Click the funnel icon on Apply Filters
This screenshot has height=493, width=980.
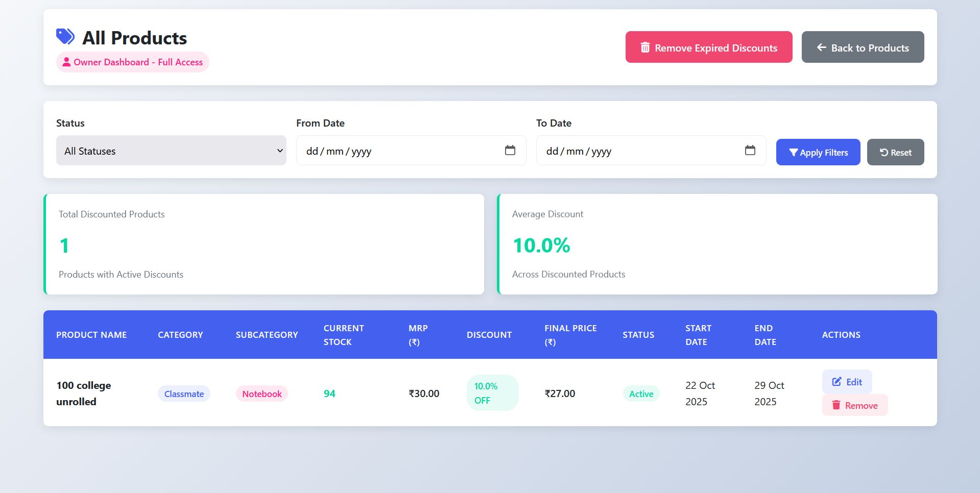(794, 152)
